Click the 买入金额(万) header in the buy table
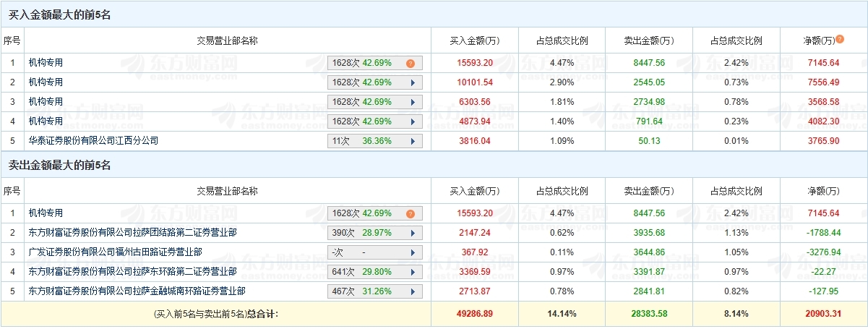Viewport: 868px width, 329px height. pyautogui.click(x=475, y=40)
